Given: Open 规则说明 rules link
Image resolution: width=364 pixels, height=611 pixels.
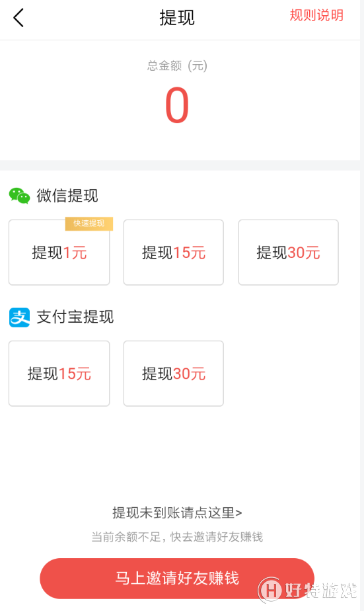Looking at the screenshot, I should click(x=316, y=16).
